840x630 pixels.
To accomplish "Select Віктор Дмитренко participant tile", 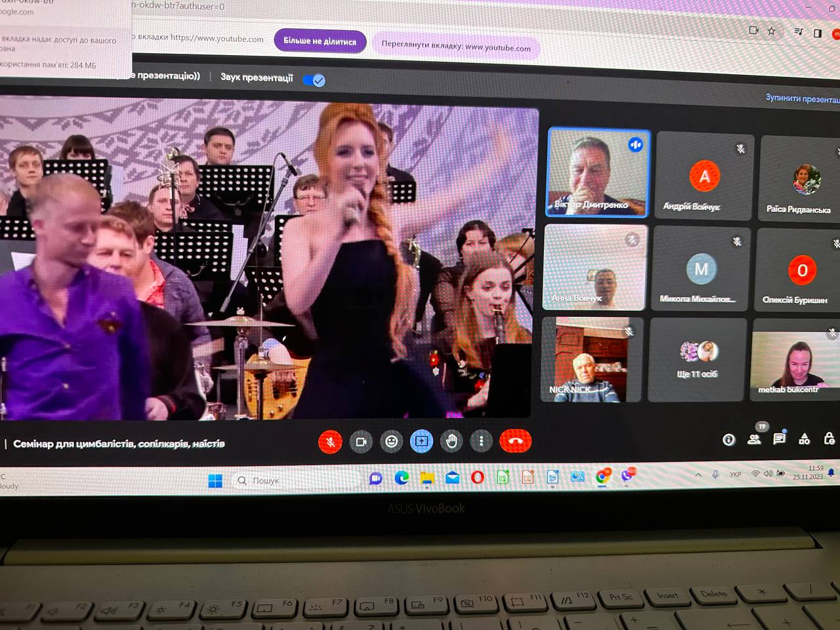I will coord(598,173).
